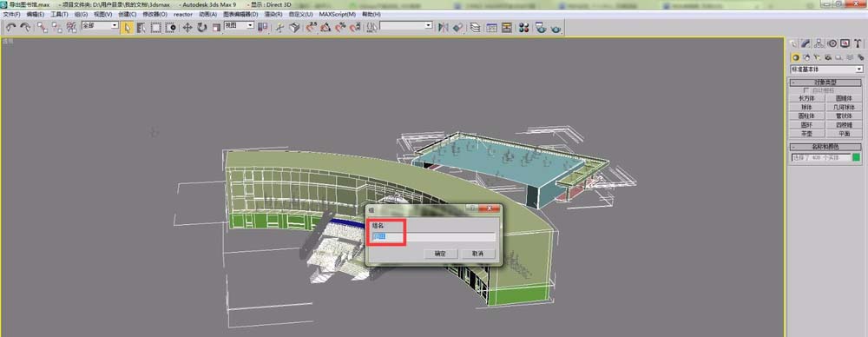Select Helpers category icon
Image resolution: width=868 pixels, height=337 pixels.
pos(838,57)
